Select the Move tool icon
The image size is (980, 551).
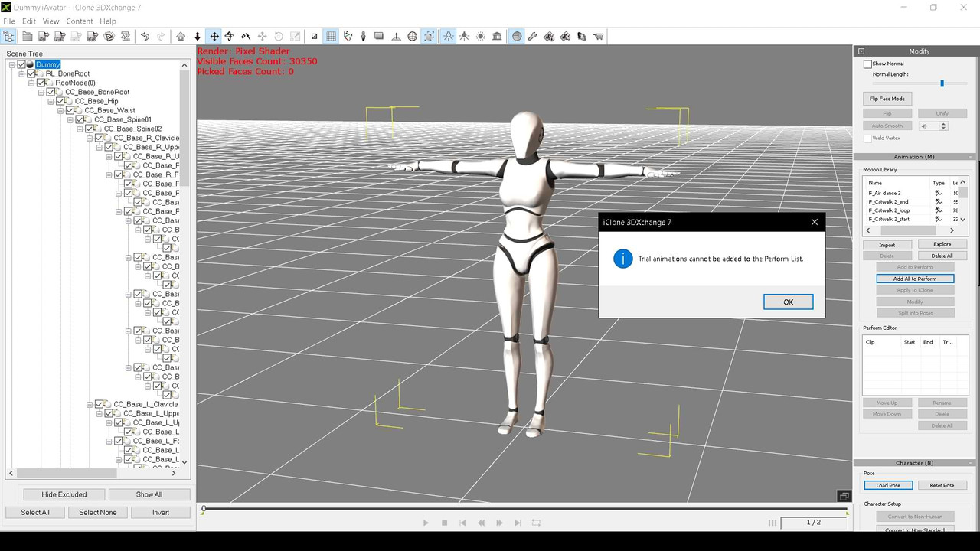click(214, 36)
